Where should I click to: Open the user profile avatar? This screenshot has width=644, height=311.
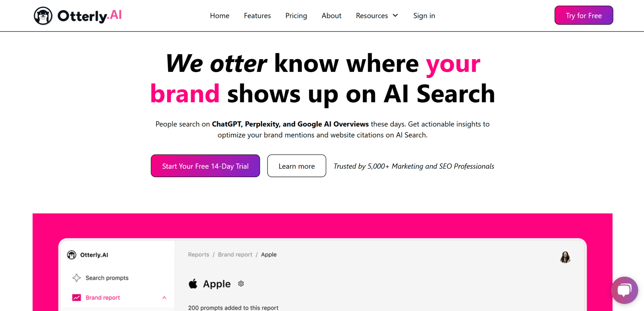click(565, 257)
